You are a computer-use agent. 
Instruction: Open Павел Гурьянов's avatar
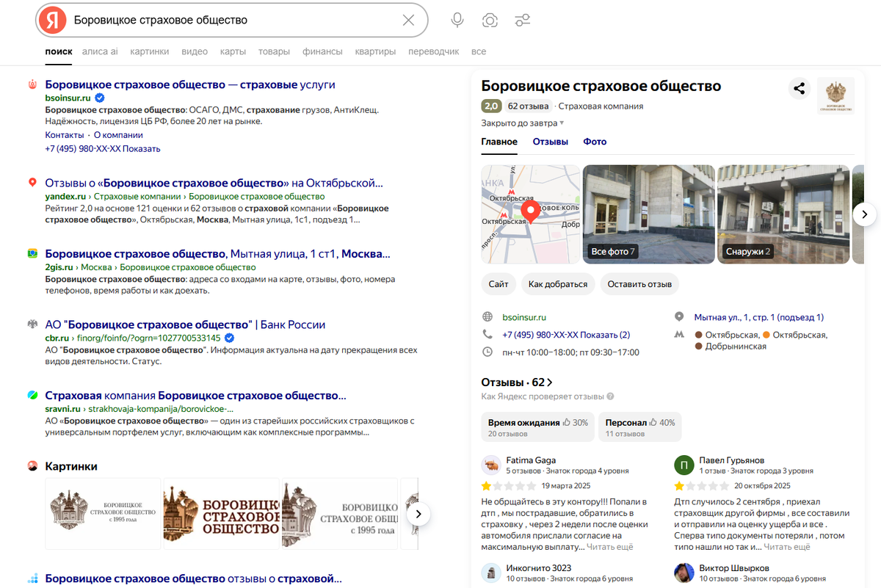coord(684,465)
